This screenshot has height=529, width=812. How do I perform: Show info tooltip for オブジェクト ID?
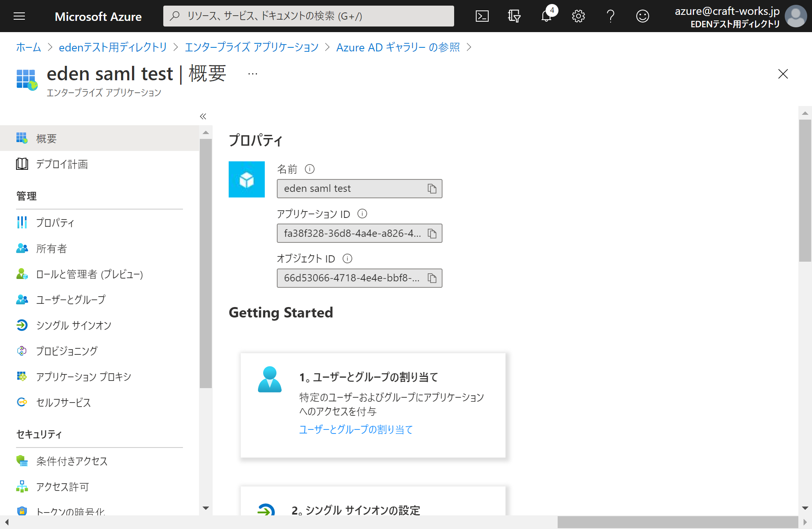pyautogui.click(x=347, y=258)
